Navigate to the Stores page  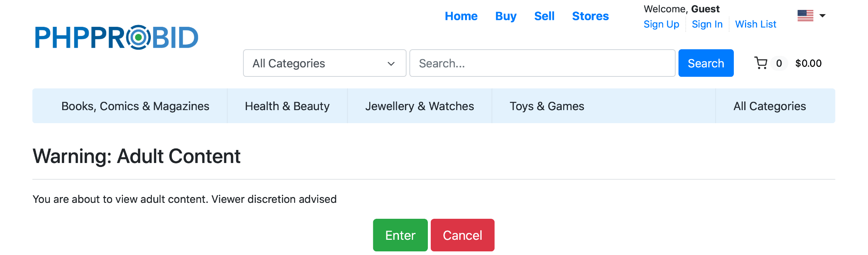point(590,16)
